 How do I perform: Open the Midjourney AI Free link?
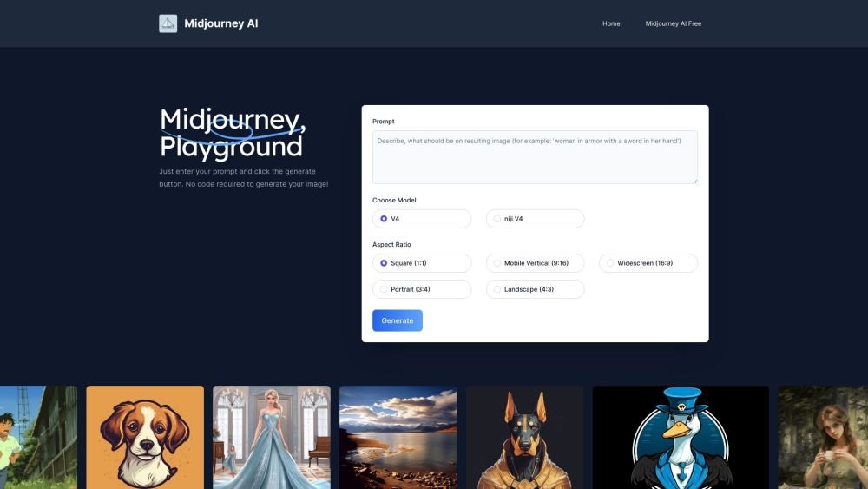point(674,23)
